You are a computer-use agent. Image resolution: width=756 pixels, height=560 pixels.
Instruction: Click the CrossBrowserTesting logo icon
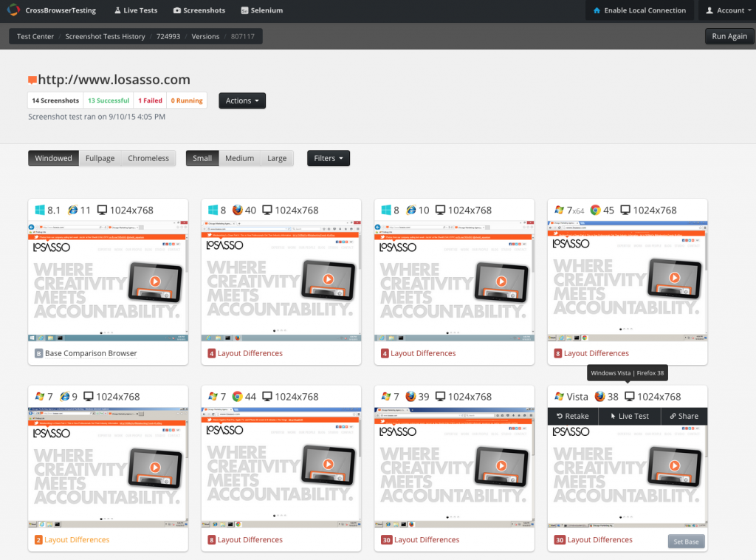(x=13, y=10)
